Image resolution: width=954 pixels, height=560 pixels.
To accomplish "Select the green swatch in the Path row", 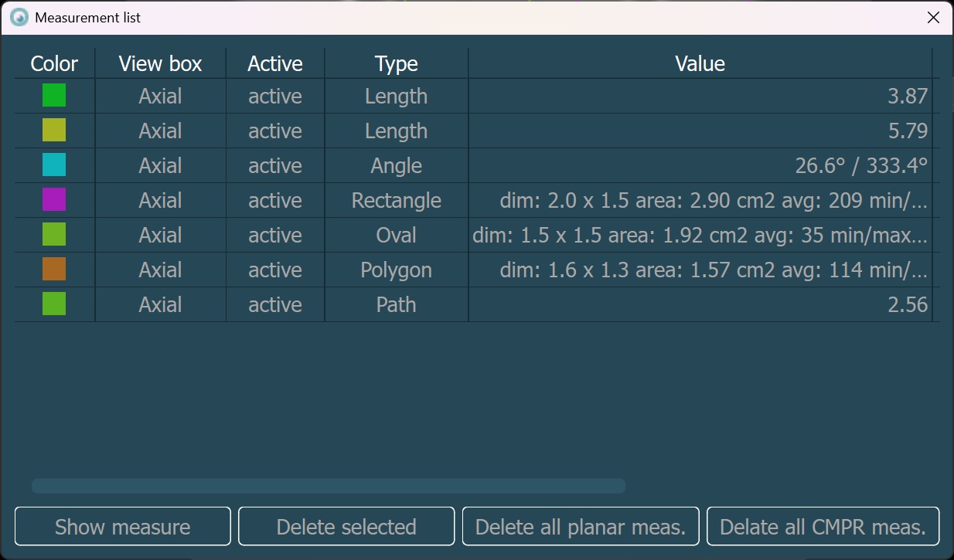I will point(54,304).
